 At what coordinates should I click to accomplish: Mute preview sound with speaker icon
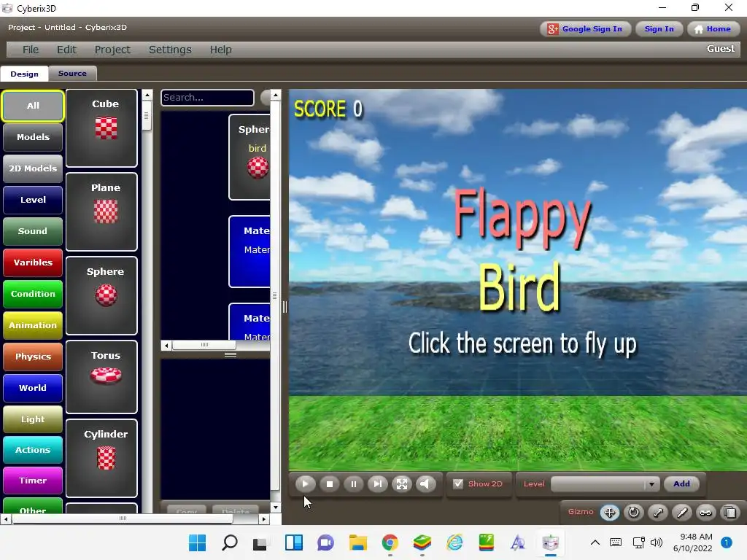[426, 484]
